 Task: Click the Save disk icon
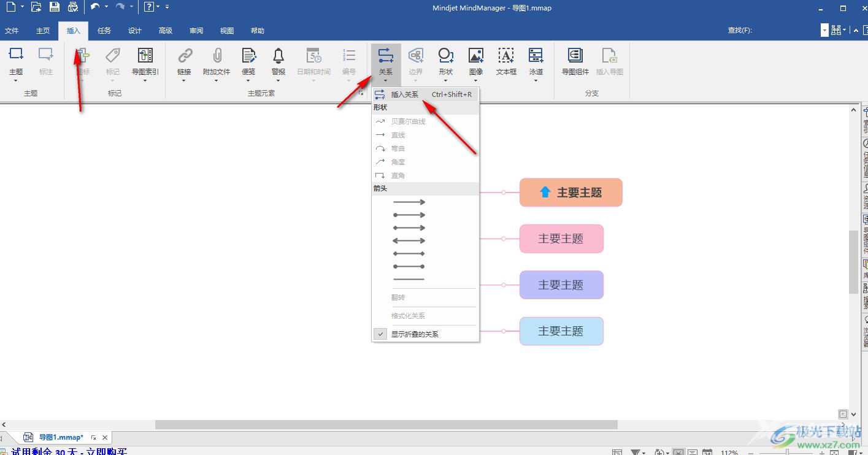tap(55, 7)
